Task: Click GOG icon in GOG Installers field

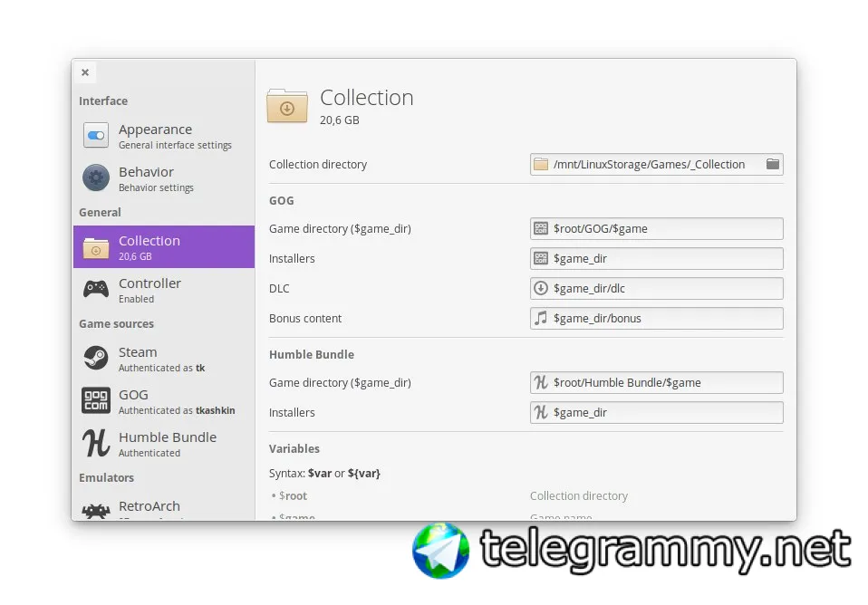Action: 541,258
